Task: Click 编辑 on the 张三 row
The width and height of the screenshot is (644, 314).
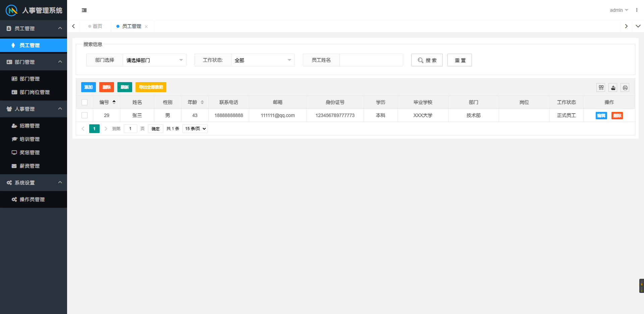Action: (x=601, y=115)
